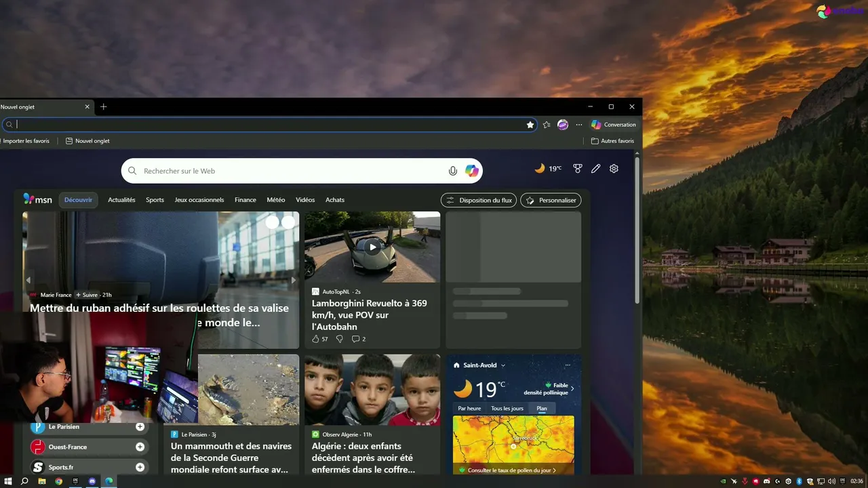
Task: Open the Nouvel onglet bookmark
Action: click(87, 141)
